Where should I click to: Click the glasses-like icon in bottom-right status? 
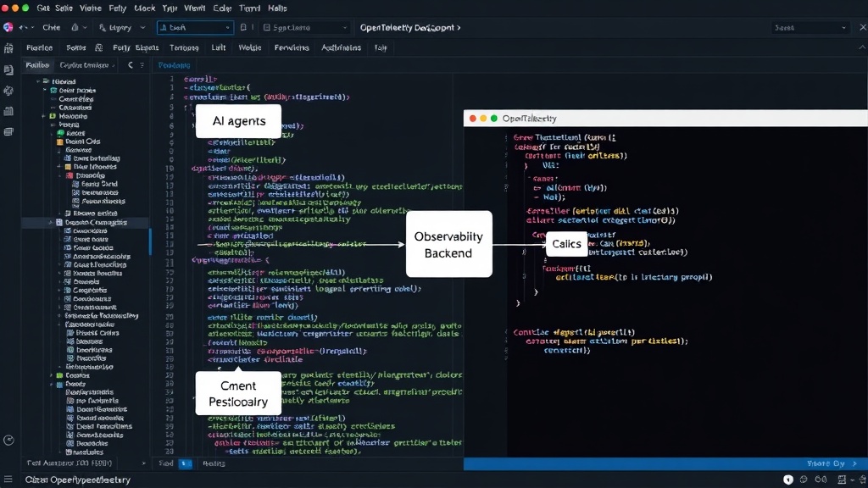point(821,480)
